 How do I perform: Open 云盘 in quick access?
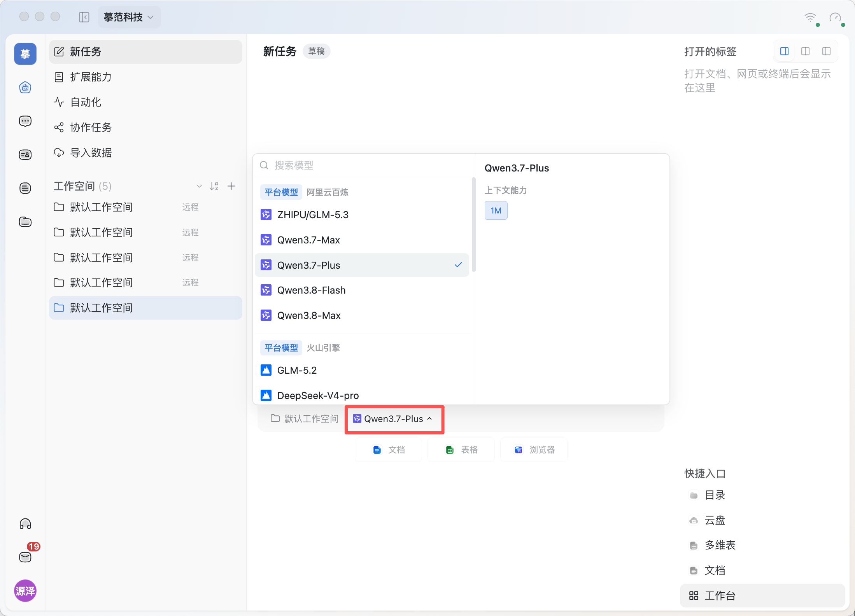[762, 520]
